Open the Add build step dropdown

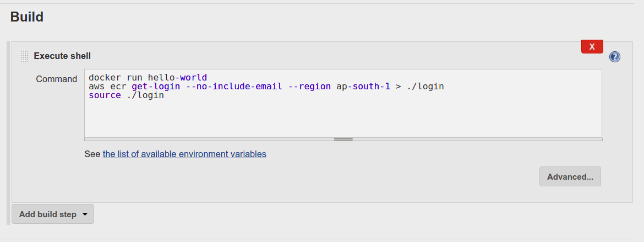click(x=53, y=214)
